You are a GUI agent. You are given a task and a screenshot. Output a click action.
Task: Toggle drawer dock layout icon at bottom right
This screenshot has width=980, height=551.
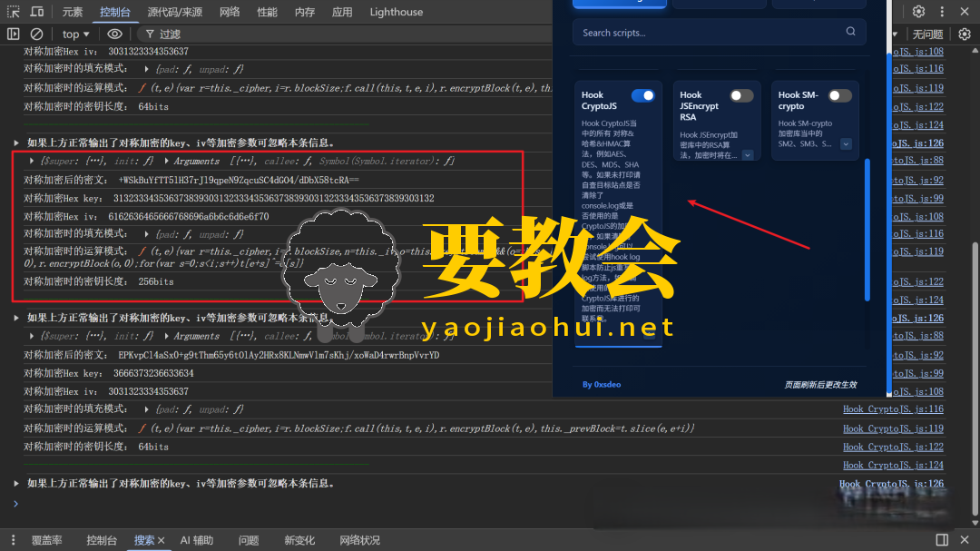[942, 540]
